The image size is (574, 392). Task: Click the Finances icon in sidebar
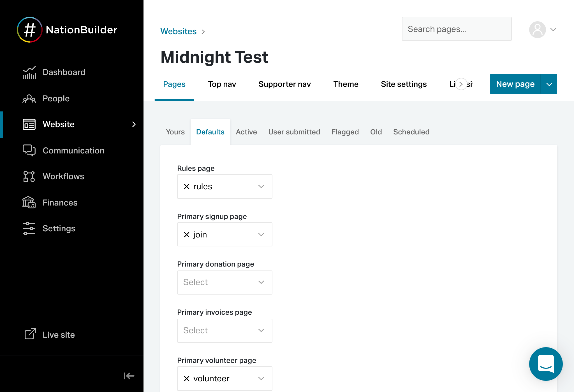coord(28,202)
